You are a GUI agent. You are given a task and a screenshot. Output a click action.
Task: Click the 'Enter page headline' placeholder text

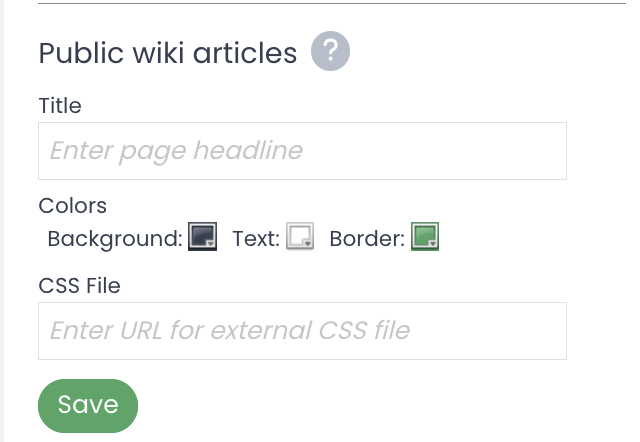[x=176, y=151]
